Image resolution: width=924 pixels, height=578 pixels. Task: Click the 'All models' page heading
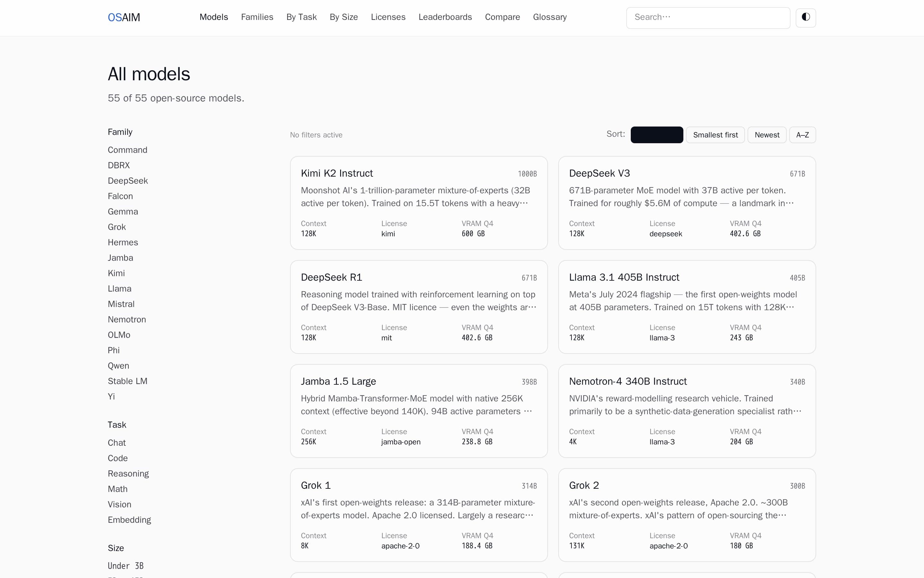(149, 74)
